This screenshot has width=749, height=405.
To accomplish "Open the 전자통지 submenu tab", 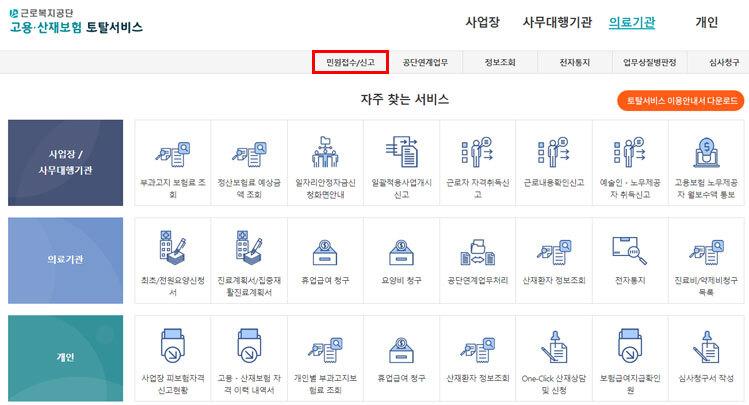I will point(575,62).
